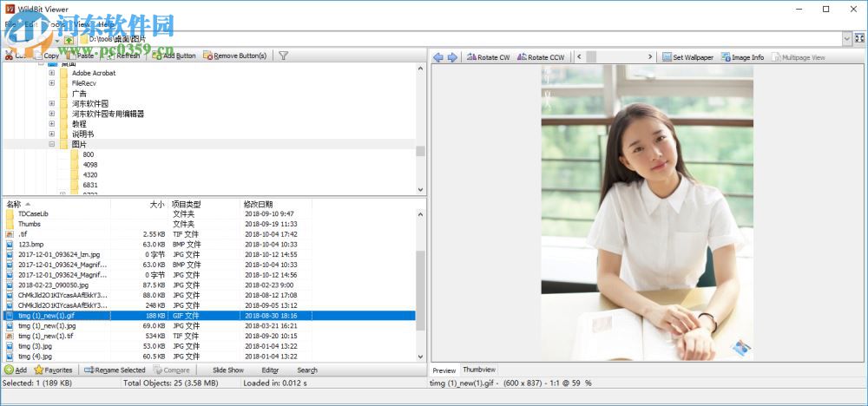Expand the 河东软件园专用编辑器 folder node
The height and width of the screenshot is (406, 868).
[51, 114]
